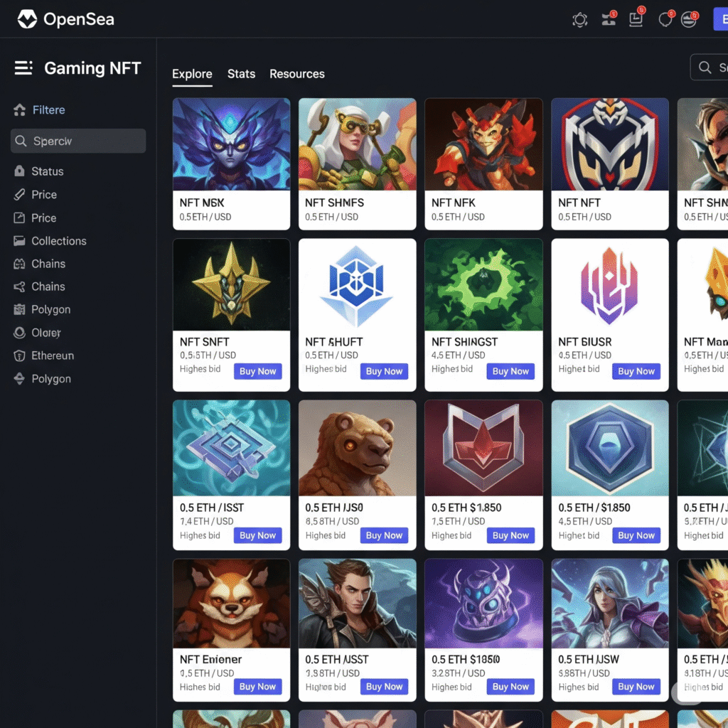The height and width of the screenshot is (728, 728).
Task: Click the square inbox icon in header
Action: 636,18
